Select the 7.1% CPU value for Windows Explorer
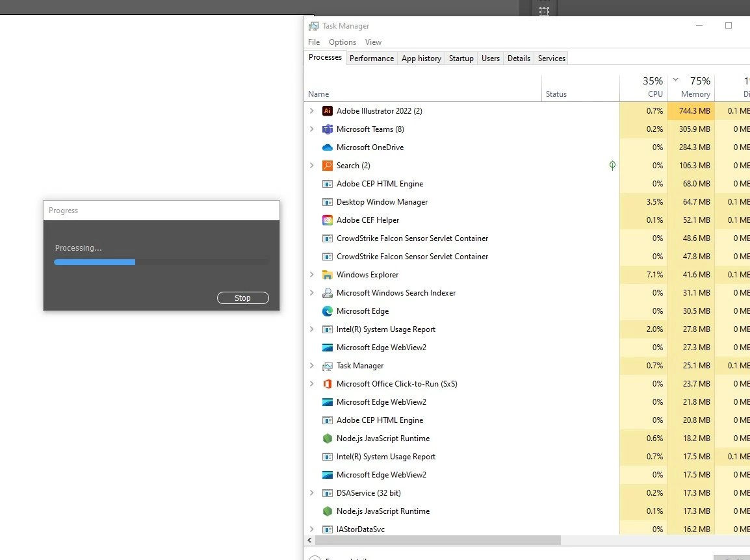Image resolution: width=750 pixels, height=560 pixels. [x=655, y=275]
